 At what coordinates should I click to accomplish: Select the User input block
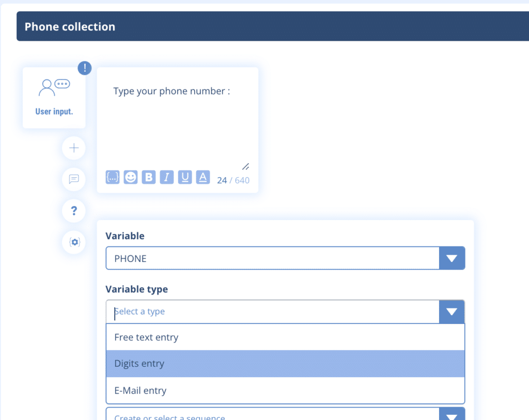54,98
